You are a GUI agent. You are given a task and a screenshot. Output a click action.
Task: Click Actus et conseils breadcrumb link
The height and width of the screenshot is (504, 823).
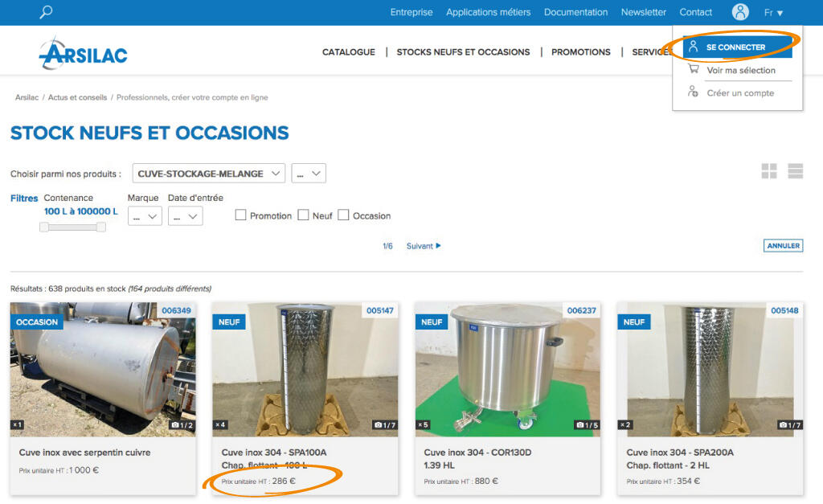click(77, 97)
